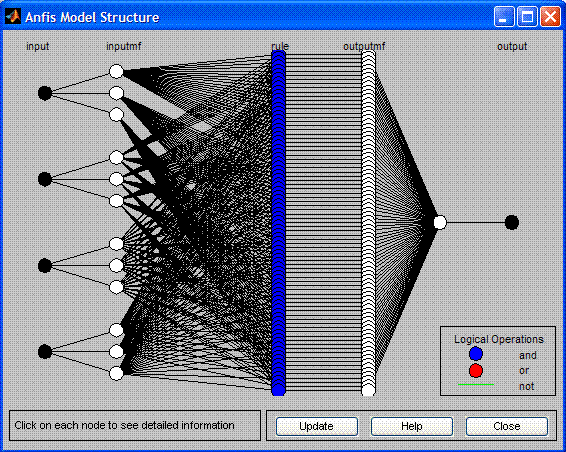Click the white summation node before output
The image size is (566, 452).
click(440, 222)
